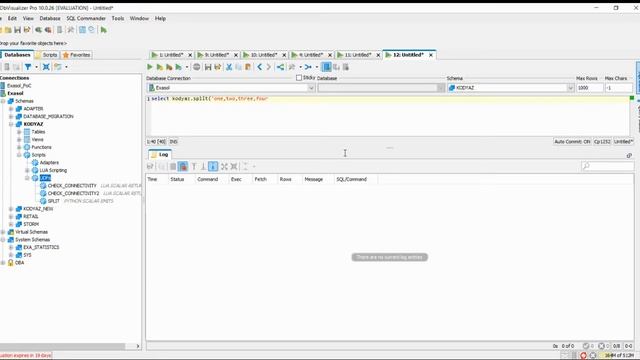Click the scroll-to-bottom icon in Log toolbar

click(203, 166)
